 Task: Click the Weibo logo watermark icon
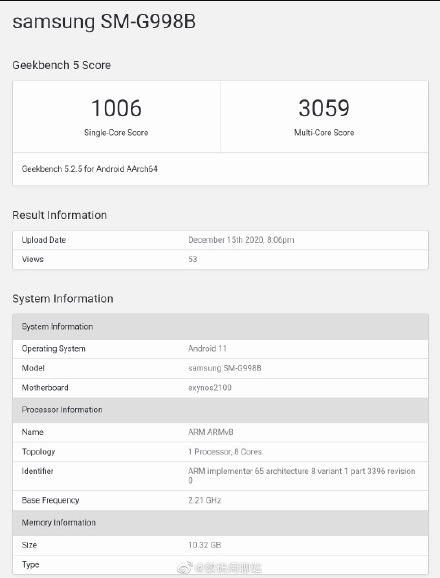tap(185, 567)
